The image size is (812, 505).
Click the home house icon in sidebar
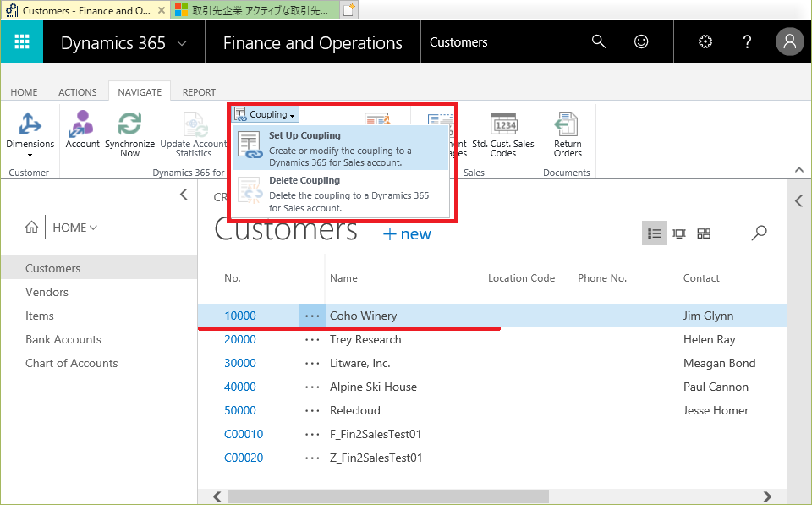point(31,227)
